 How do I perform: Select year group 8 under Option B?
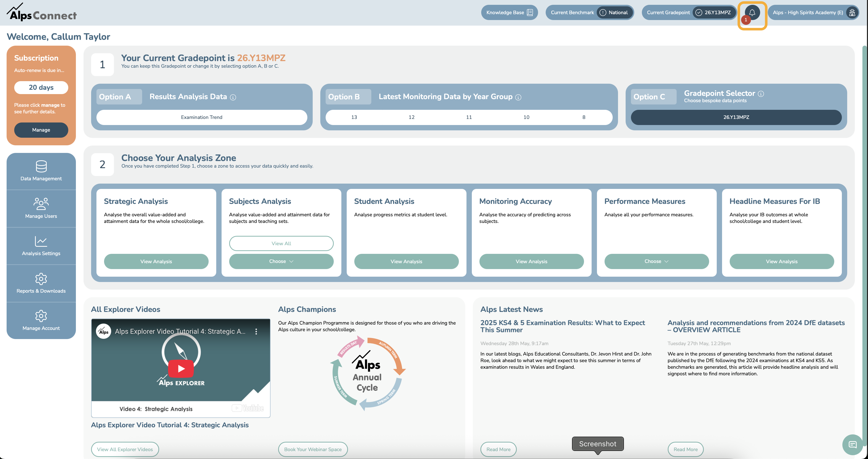point(583,117)
